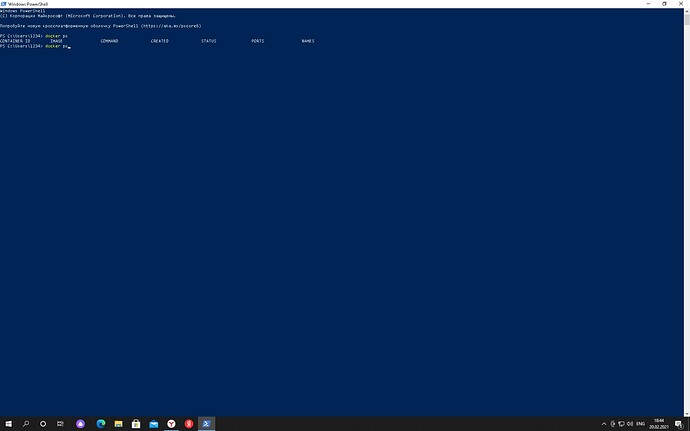Click the Cortana circle icon
The height and width of the screenshot is (431, 690).
[x=43, y=424]
